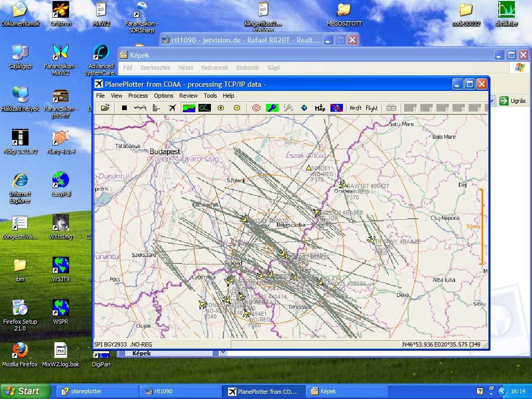Open the View menu in PlanePlotter

116,96
